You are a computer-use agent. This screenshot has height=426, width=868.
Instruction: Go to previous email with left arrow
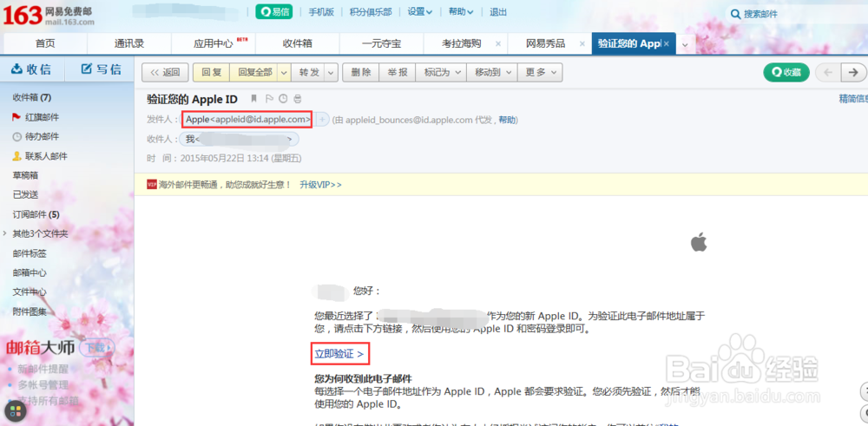pyautogui.click(x=828, y=72)
